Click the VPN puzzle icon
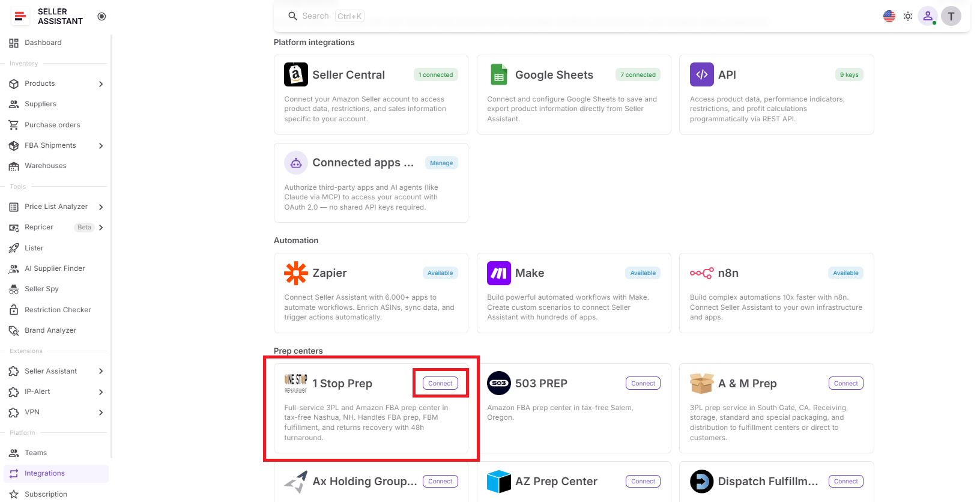Screen dimensions: 980x502 coord(14,413)
